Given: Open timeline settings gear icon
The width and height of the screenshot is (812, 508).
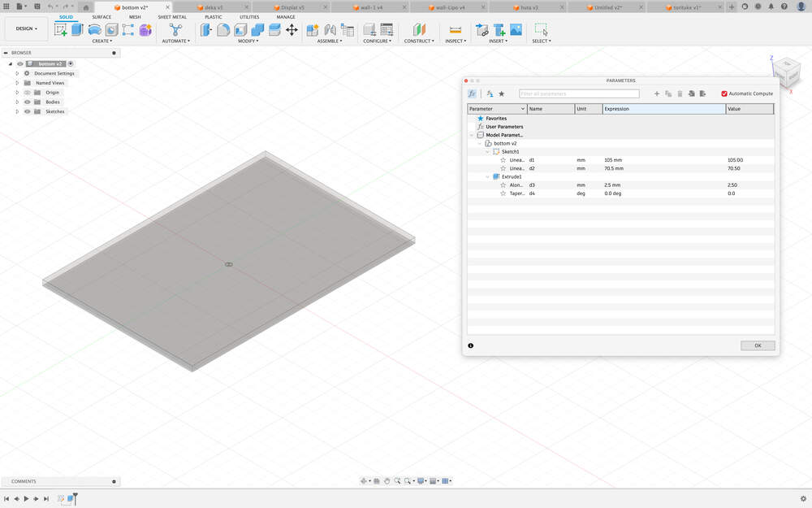Looking at the screenshot, I should click(803, 499).
